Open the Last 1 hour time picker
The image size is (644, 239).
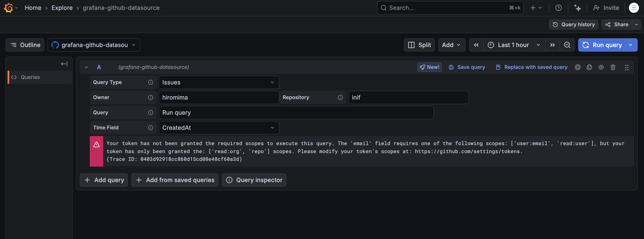point(514,45)
